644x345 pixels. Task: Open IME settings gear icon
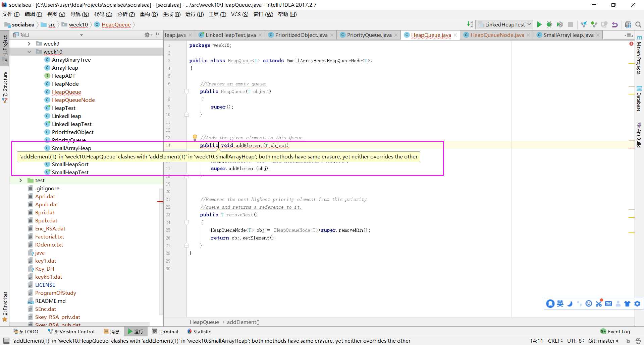pyautogui.click(x=637, y=303)
